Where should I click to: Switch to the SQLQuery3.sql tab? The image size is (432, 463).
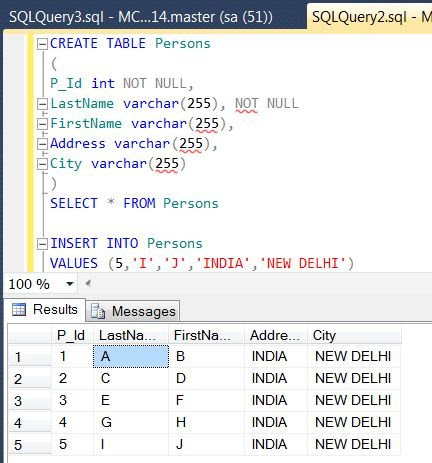tap(141, 17)
